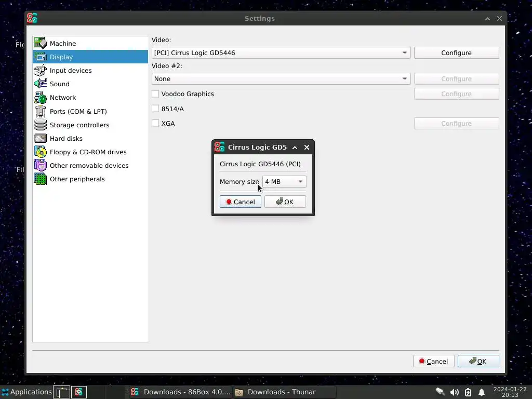Confirm with OK in the Cirrus Logic dialog
The image size is (532, 399).
coord(285,202)
